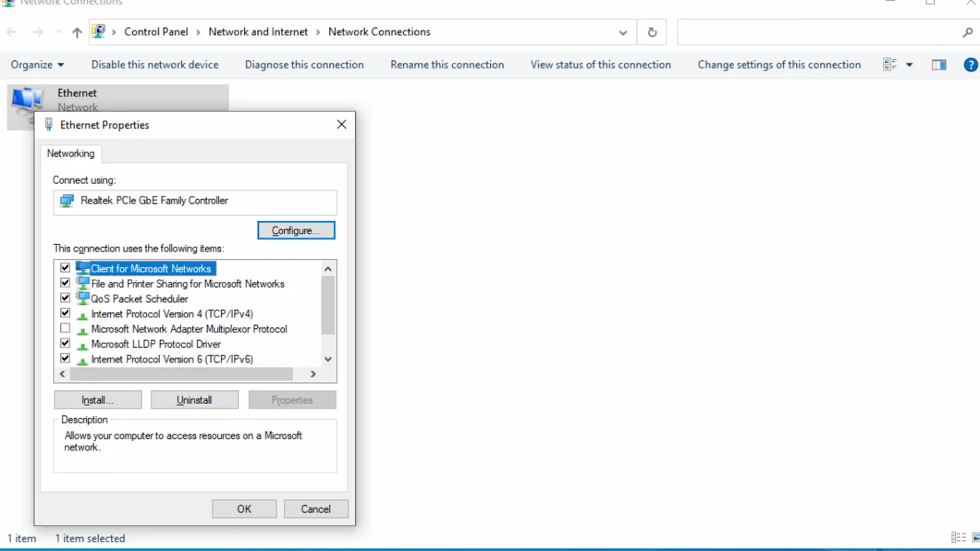Click the list scroll left arrow
The image size is (980, 551).
click(x=62, y=373)
